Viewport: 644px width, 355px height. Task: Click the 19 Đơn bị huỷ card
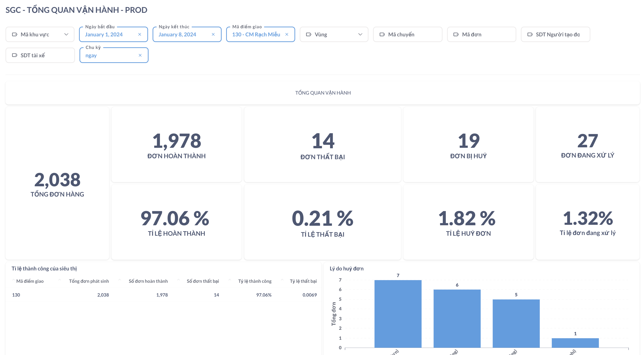coord(468,145)
